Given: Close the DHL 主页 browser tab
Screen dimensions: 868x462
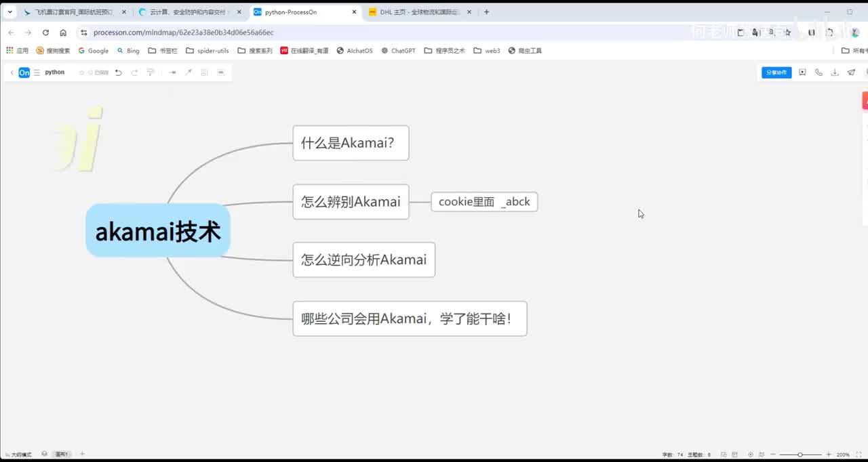Looking at the screenshot, I should (x=469, y=12).
